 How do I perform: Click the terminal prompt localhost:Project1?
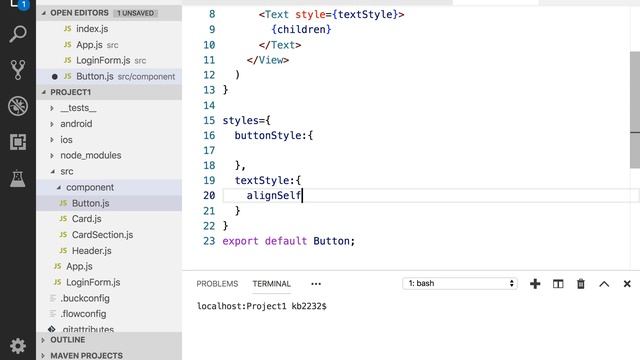click(242, 306)
